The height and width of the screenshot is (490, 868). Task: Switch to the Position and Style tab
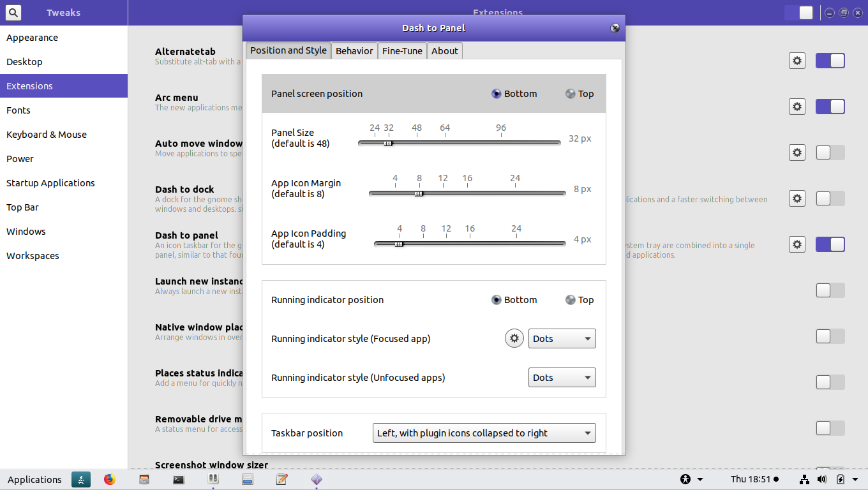click(288, 50)
